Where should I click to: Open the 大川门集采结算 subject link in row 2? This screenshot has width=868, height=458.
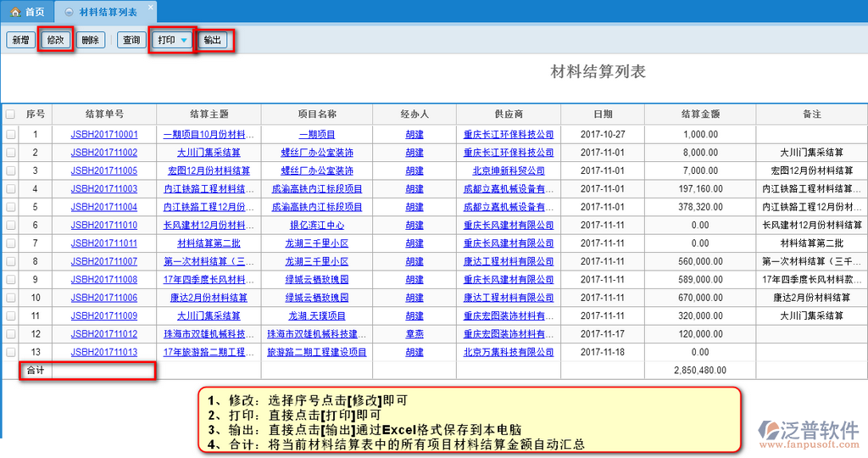[x=209, y=153]
